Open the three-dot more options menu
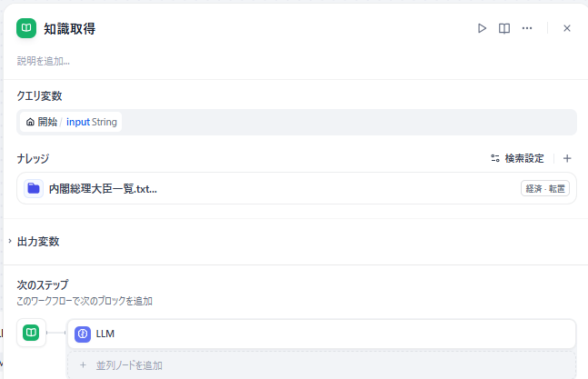The width and height of the screenshot is (588, 379). (527, 28)
